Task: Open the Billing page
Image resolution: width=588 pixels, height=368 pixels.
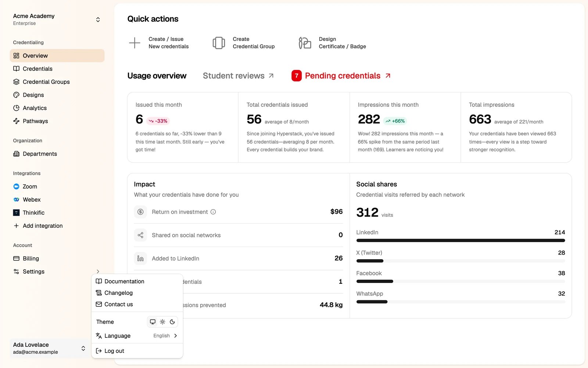Action: pyautogui.click(x=57, y=258)
